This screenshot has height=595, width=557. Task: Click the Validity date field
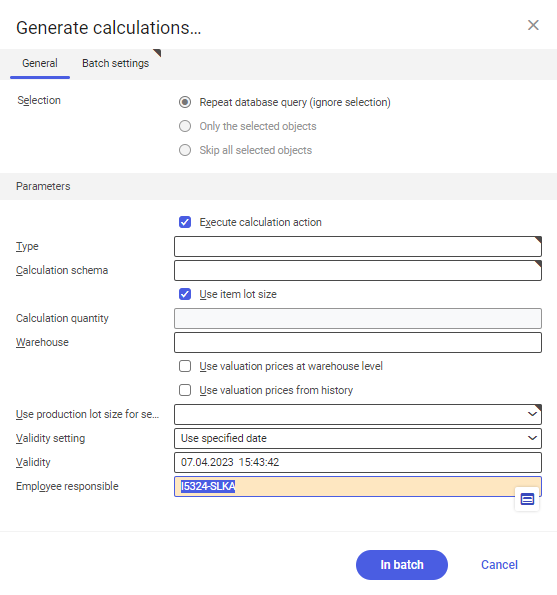[x=358, y=462]
